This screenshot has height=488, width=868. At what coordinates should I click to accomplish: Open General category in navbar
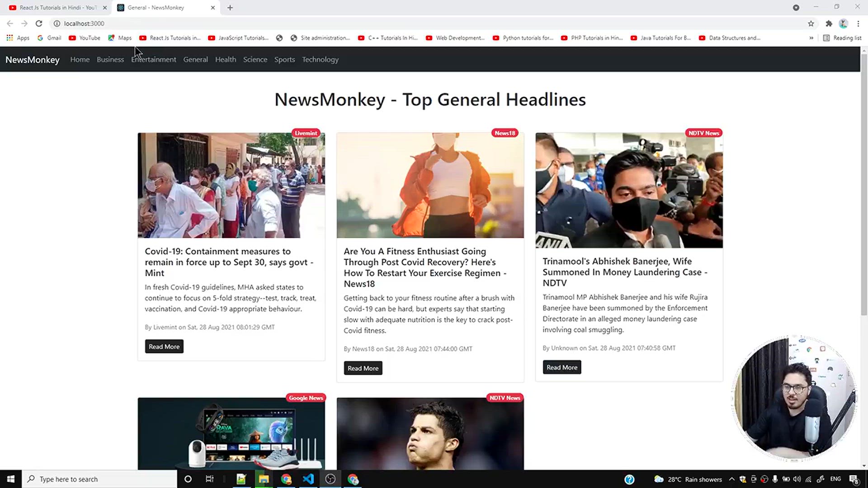coord(196,60)
